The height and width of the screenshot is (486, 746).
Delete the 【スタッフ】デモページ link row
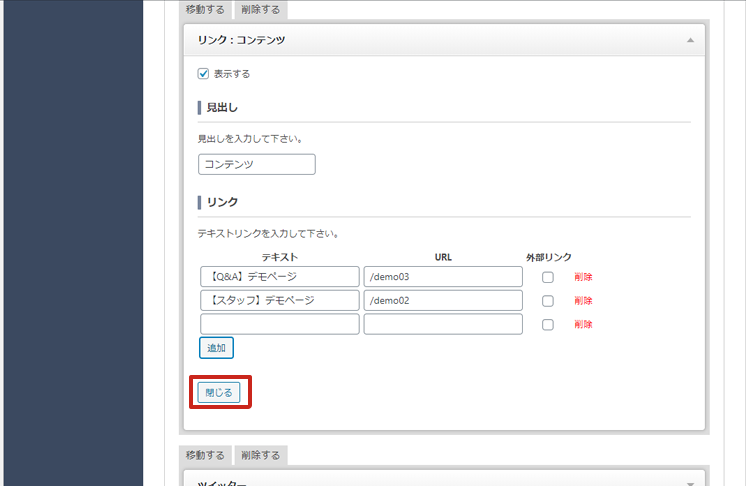click(x=583, y=301)
